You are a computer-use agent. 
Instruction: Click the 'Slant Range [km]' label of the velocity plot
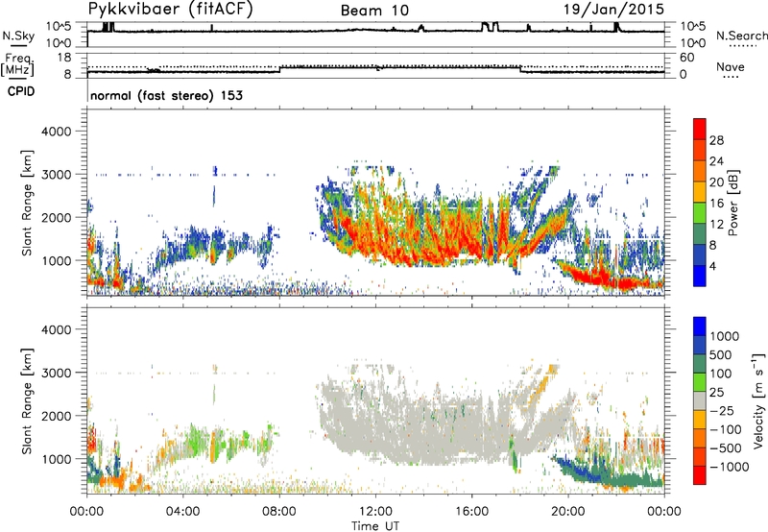[x=27, y=401]
